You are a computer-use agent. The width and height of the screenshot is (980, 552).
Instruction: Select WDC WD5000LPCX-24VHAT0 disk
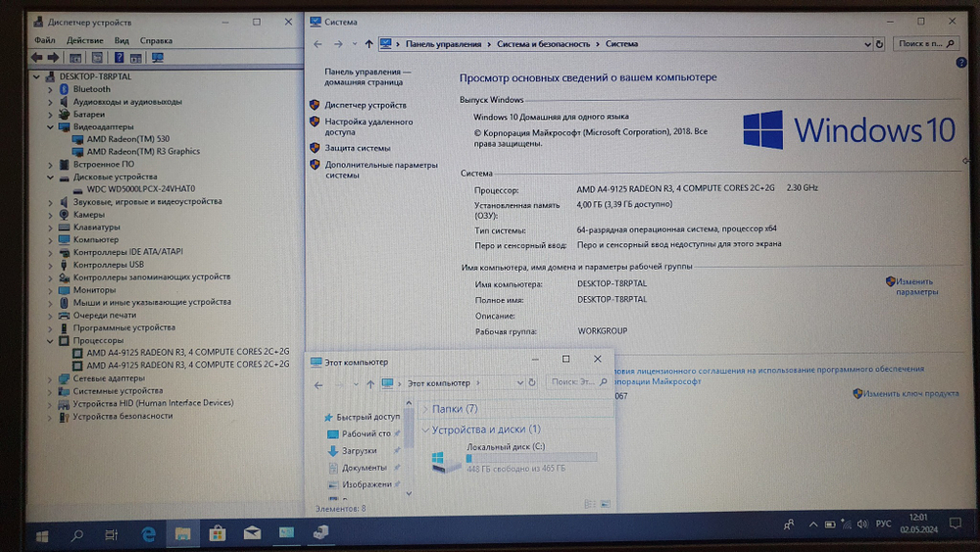[x=140, y=189]
